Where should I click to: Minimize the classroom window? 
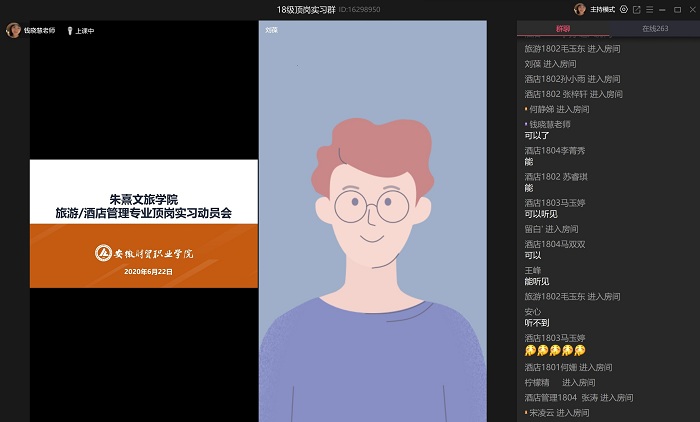click(663, 9)
